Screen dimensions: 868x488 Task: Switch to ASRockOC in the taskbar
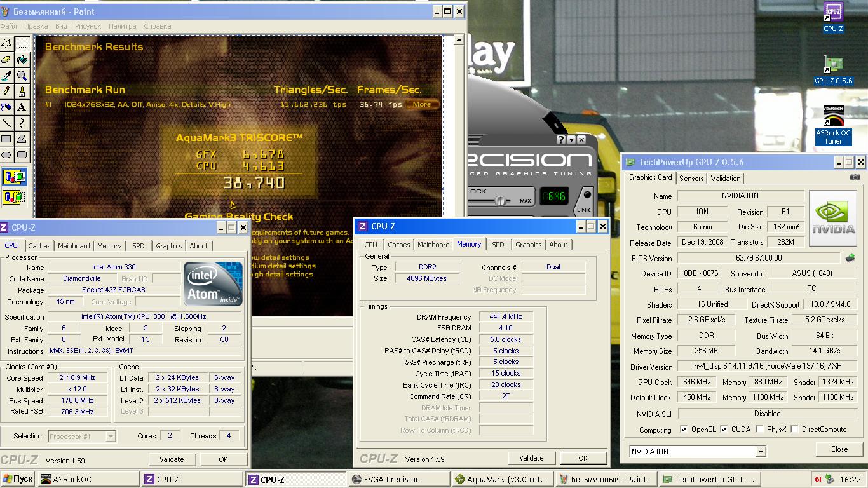(x=88, y=480)
